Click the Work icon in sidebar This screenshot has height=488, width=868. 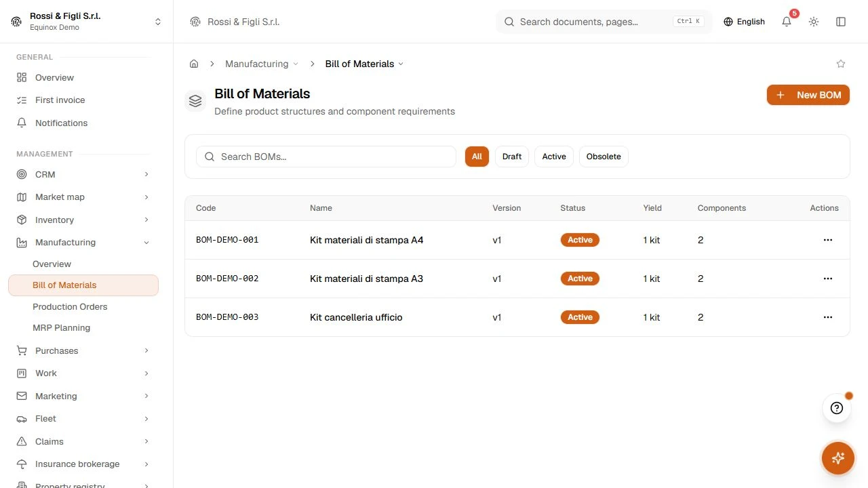22,373
